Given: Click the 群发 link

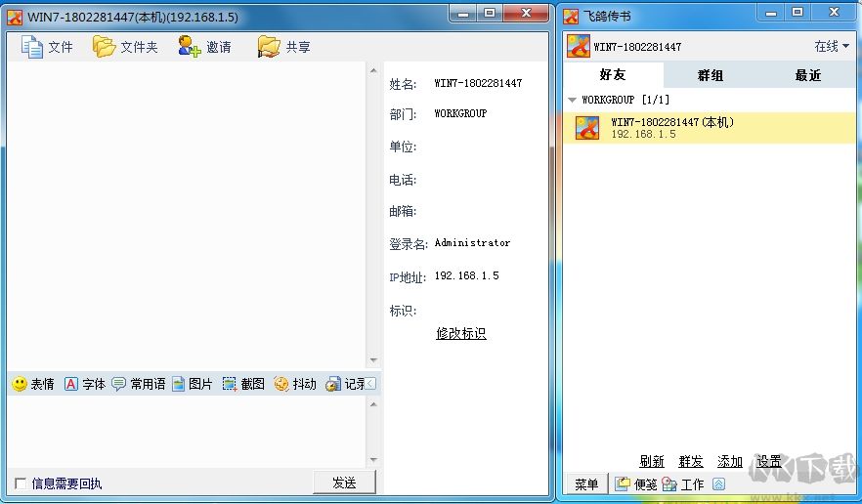Looking at the screenshot, I should click(x=691, y=461).
